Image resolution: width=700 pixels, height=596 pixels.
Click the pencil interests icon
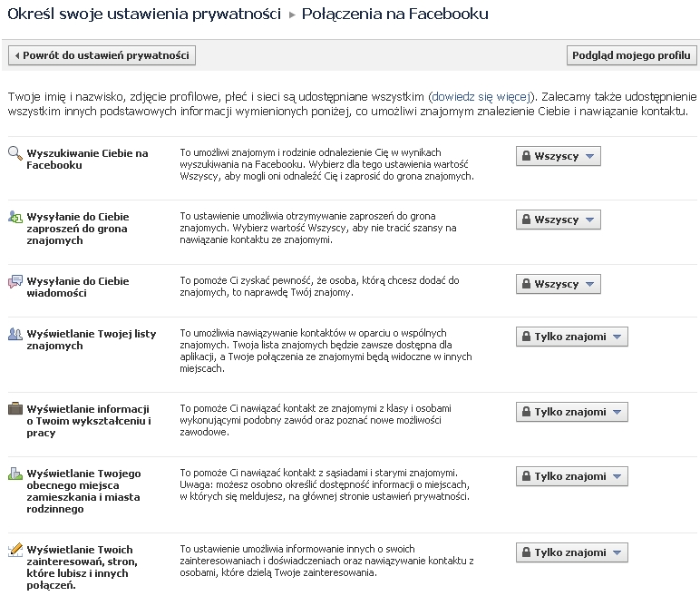pyautogui.click(x=15, y=550)
